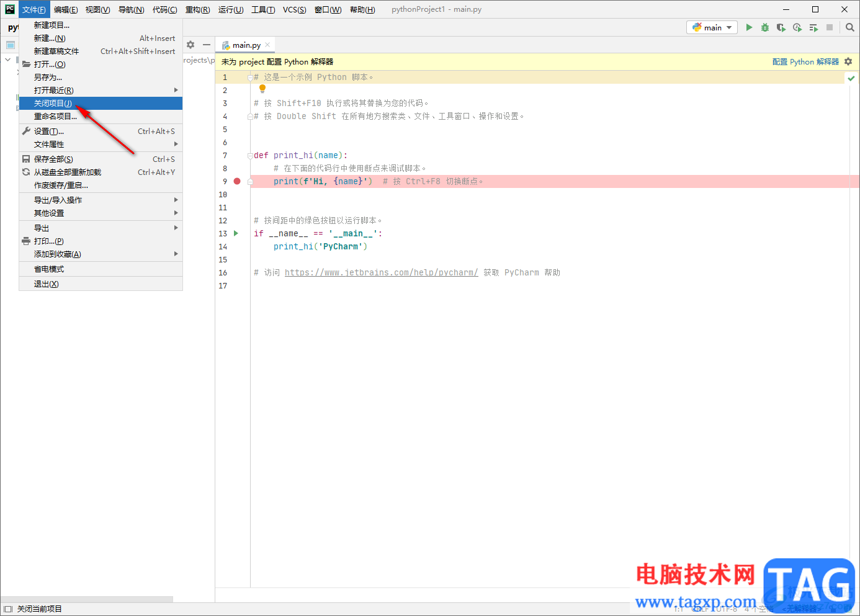Select 关闭项目(J) menu entry
Viewport: 860px width, 616px height.
[101, 103]
